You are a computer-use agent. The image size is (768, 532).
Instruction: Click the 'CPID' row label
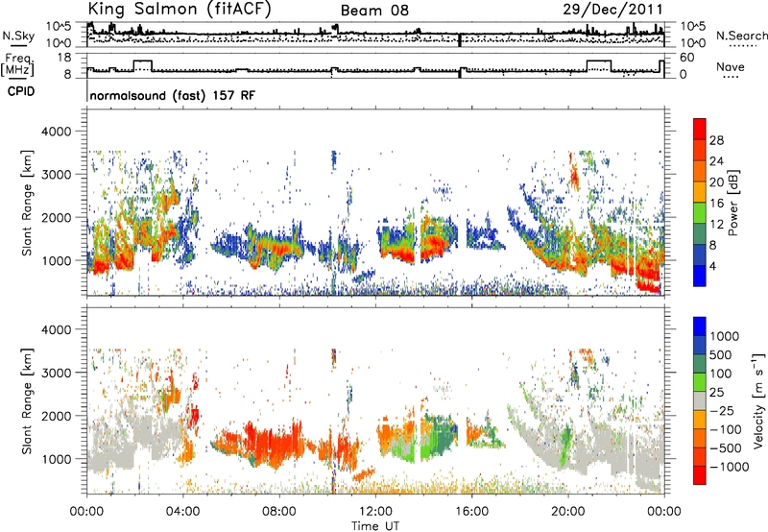point(21,91)
